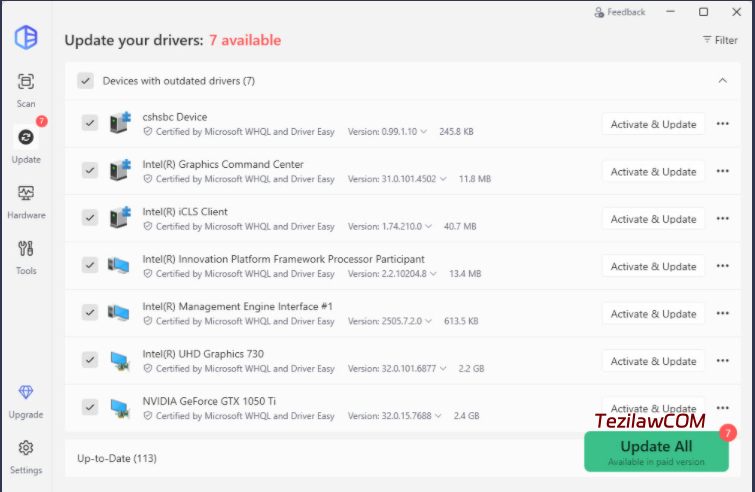Maximize the Driver Easy window
Viewport: 755px width, 492px height.
[x=703, y=12]
